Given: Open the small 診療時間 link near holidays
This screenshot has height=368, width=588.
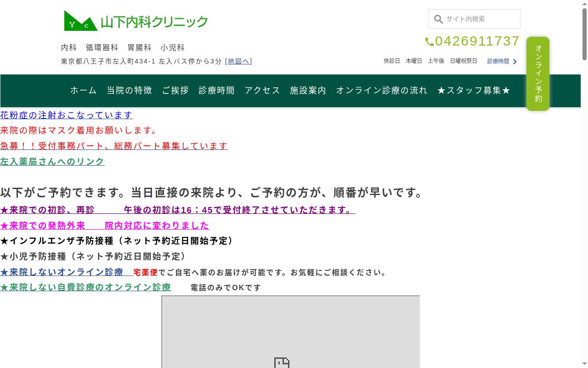Looking at the screenshot, I should [498, 61].
